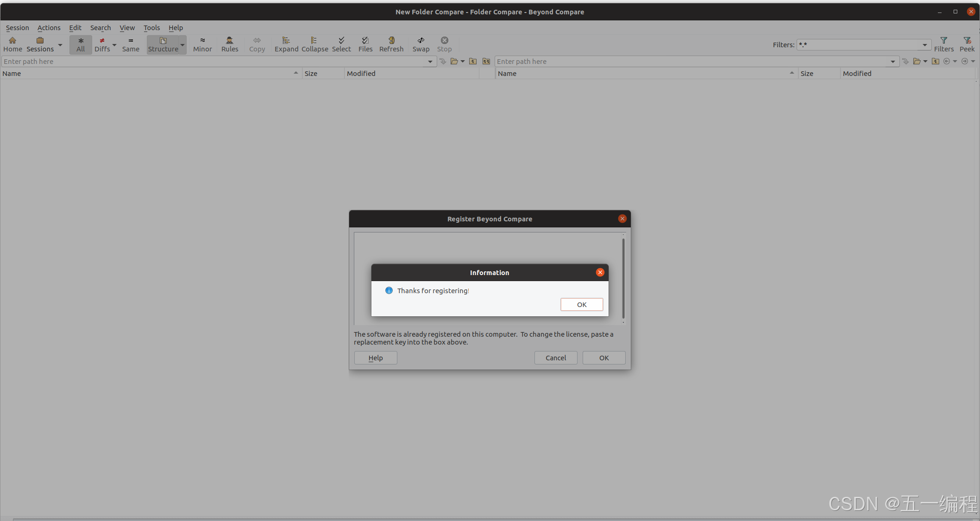
Task: Open the right path history dropdown
Action: pyautogui.click(x=893, y=62)
